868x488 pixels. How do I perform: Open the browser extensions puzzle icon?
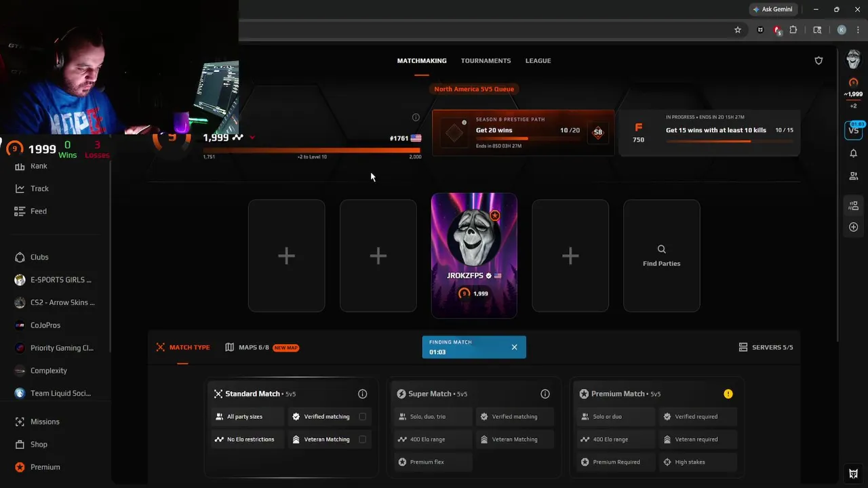tap(793, 30)
